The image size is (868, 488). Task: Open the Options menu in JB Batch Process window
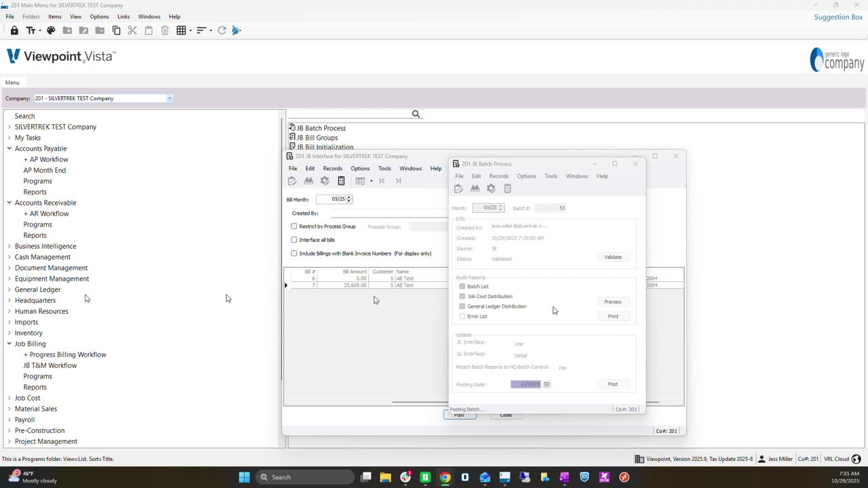pyautogui.click(x=526, y=176)
